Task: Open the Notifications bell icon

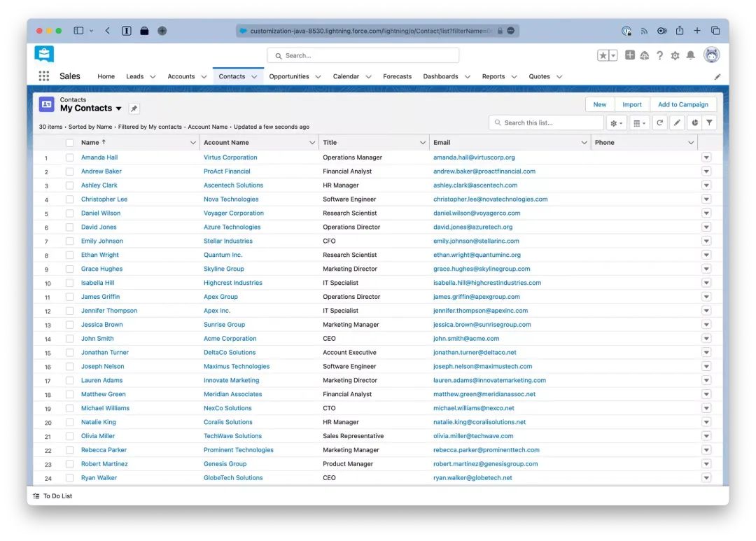Action: pyautogui.click(x=690, y=55)
